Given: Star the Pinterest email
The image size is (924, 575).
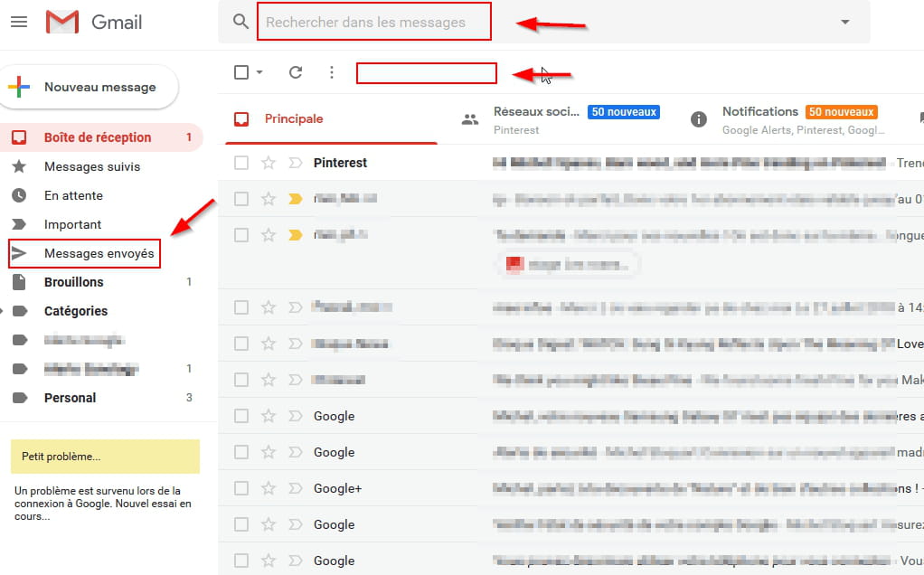Looking at the screenshot, I should click(x=268, y=163).
